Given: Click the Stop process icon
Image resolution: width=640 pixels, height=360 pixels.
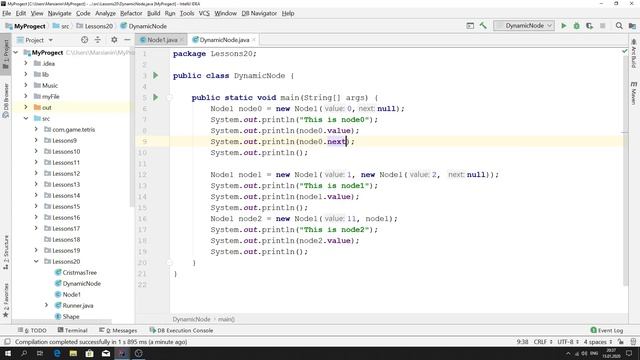Looking at the screenshot, I should [602, 26].
